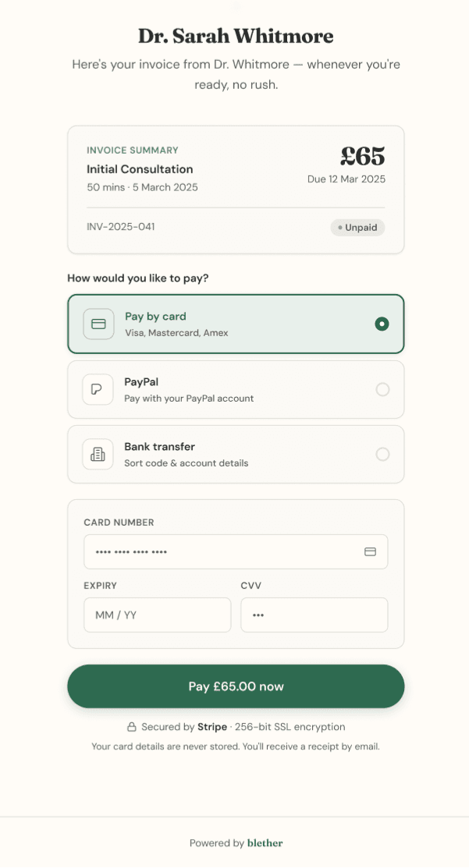Click inside the card number input

point(219,551)
